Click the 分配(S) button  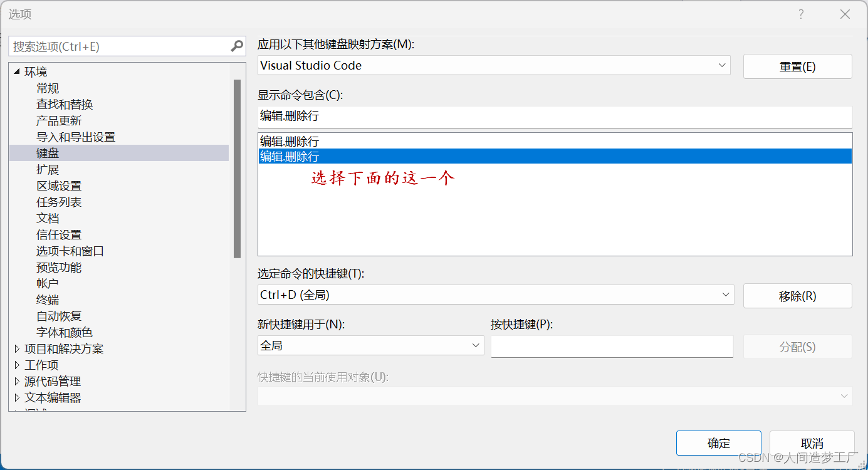(x=797, y=347)
